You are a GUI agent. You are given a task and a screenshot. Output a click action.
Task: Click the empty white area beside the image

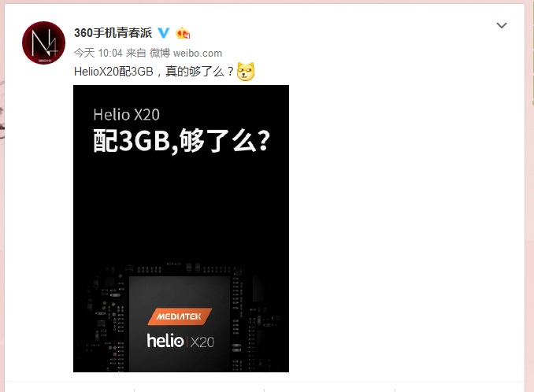(406, 228)
